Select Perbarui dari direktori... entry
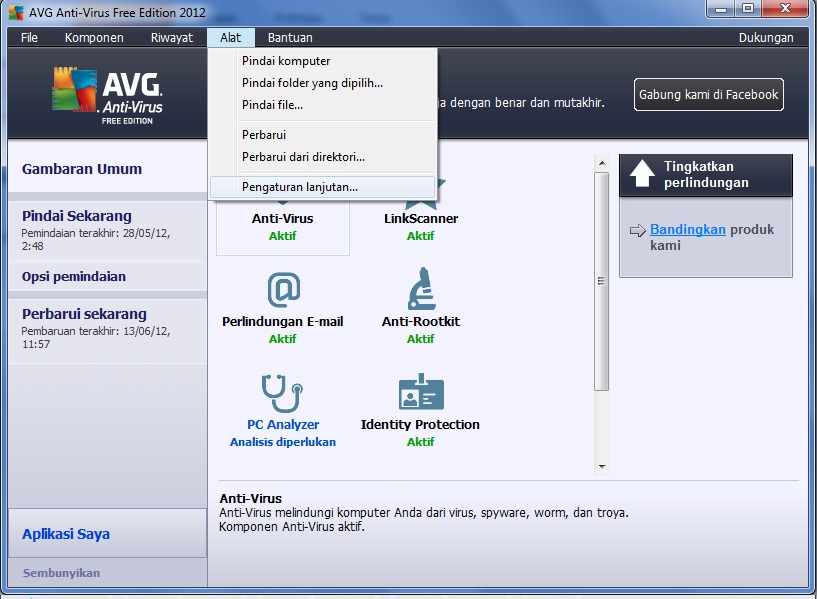The image size is (817, 599). (x=322, y=157)
